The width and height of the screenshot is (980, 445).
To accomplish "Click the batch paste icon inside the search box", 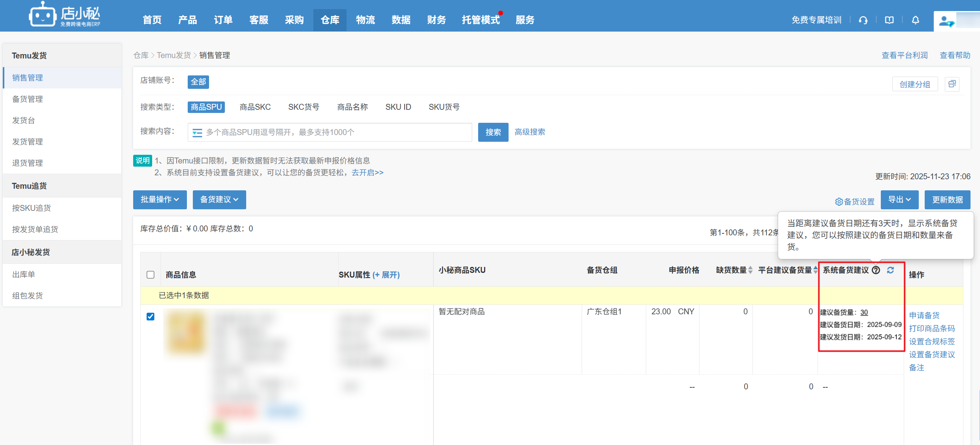I will pos(197,132).
